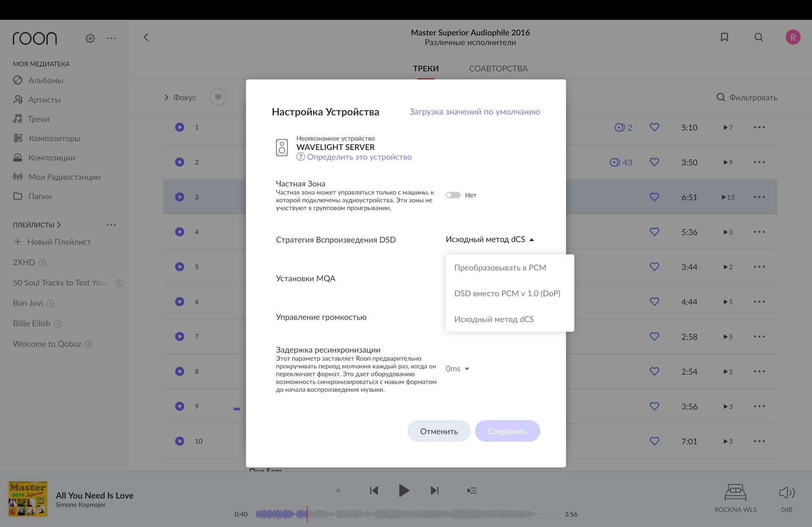Skip to next track
This screenshot has width=812, height=527.
point(435,490)
